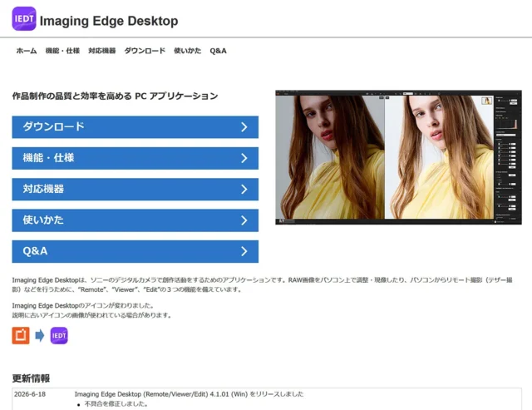Click the date 2026-6-18

[30, 394]
